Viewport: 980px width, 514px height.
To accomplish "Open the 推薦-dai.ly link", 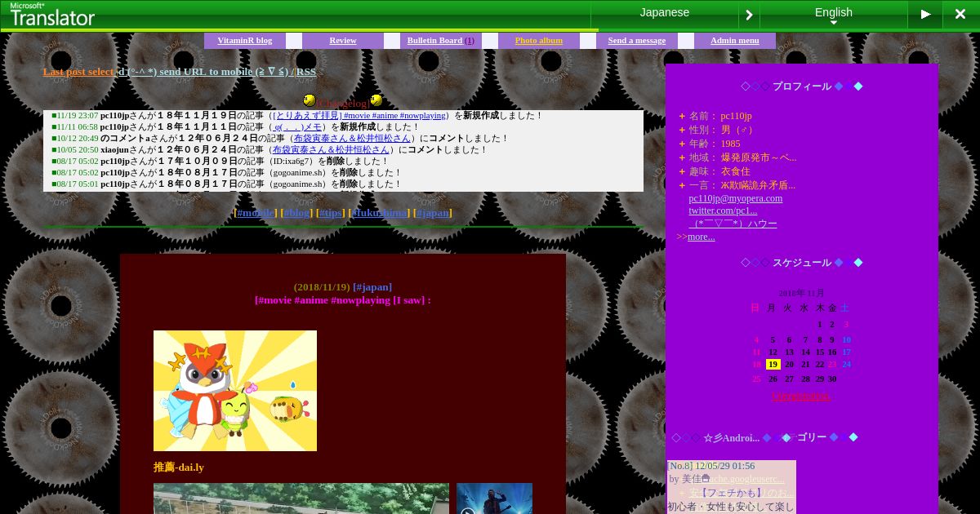I will tap(179, 467).
